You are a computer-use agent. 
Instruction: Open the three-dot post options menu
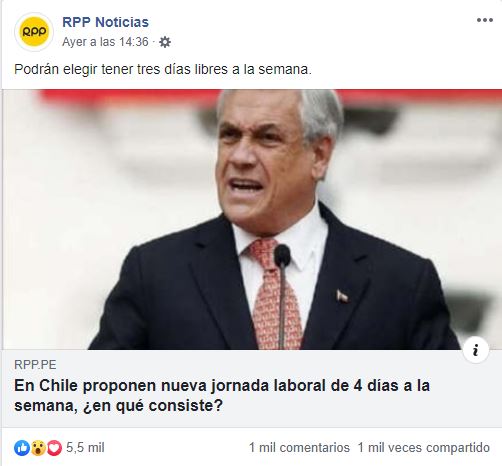pyautogui.click(x=484, y=20)
